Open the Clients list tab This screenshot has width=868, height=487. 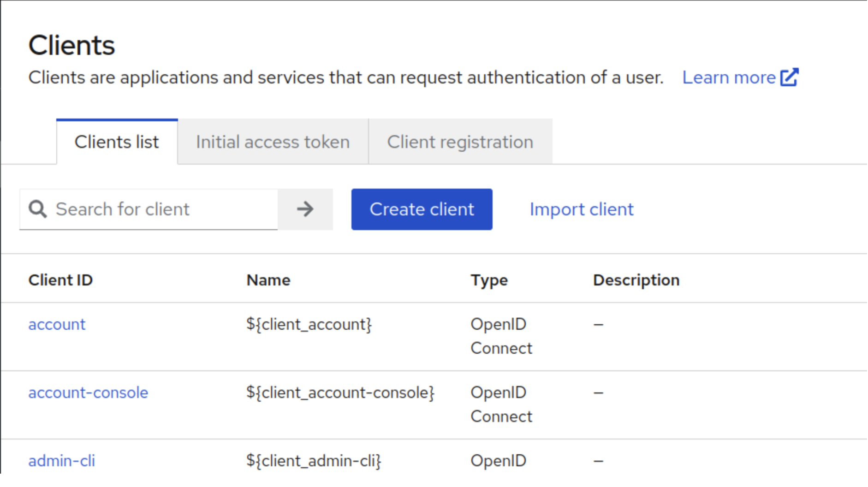tap(116, 142)
